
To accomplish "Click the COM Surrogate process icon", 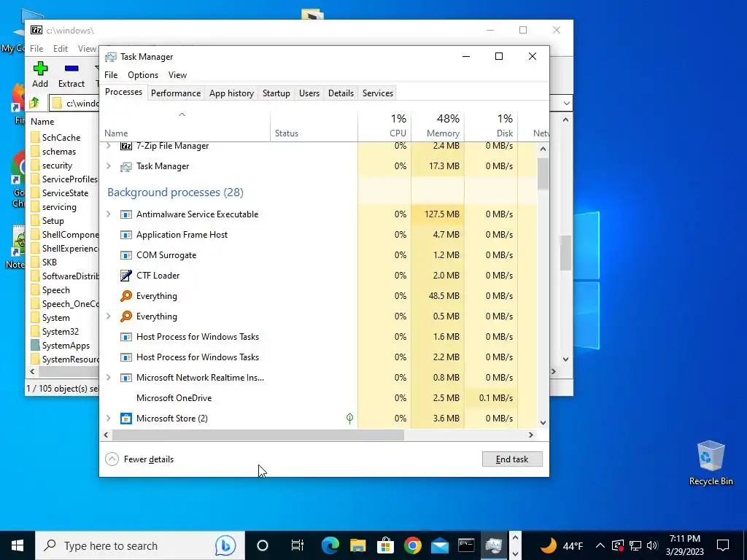I will (125, 255).
